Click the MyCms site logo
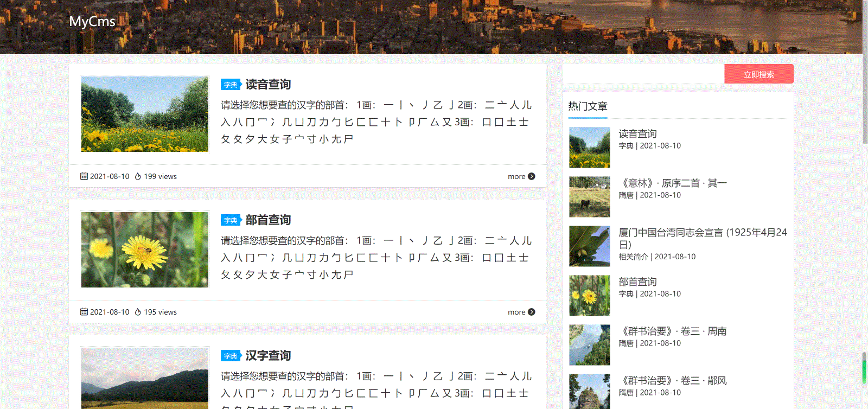The width and height of the screenshot is (868, 409). point(92,22)
